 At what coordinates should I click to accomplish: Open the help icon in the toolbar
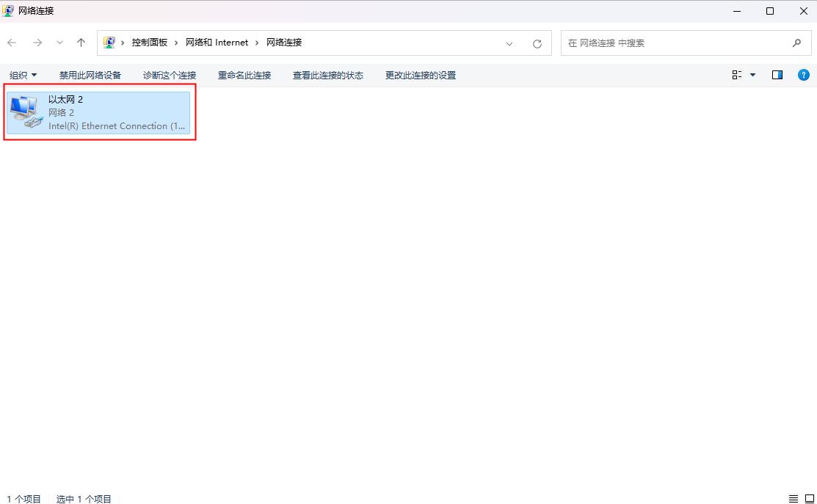tap(804, 74)
